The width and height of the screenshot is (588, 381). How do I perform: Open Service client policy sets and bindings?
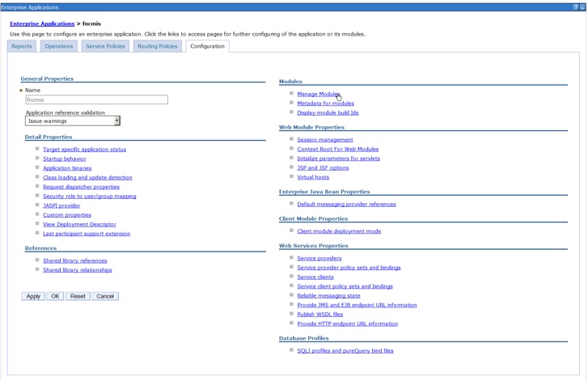coord(345,286)
